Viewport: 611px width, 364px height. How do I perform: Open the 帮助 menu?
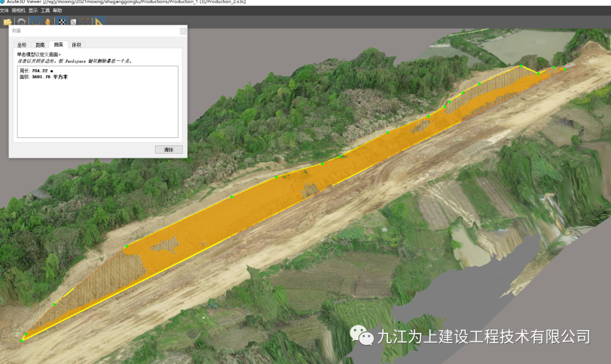[57, 11]
